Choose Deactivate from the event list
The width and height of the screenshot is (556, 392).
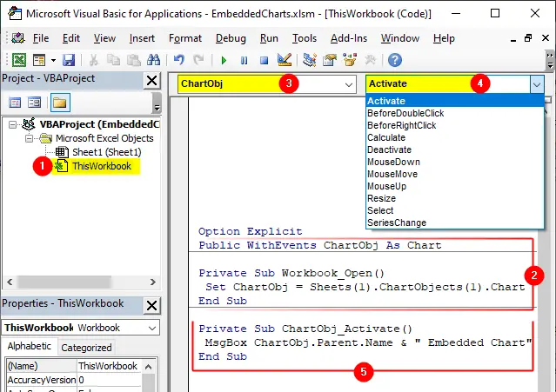[454, 149]
